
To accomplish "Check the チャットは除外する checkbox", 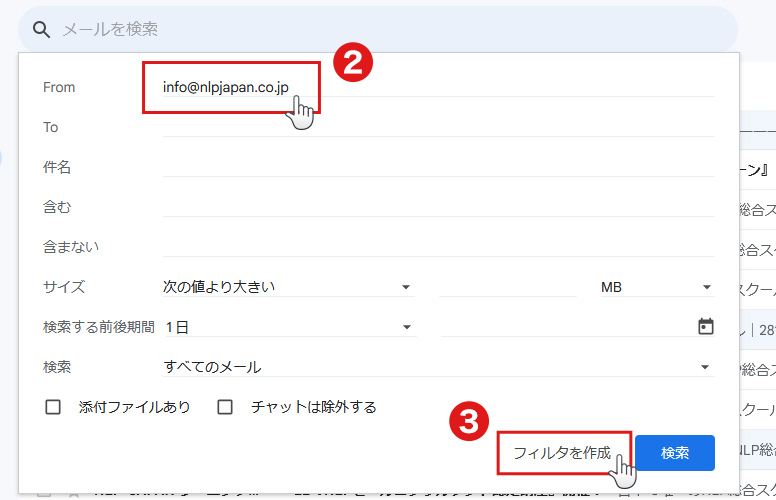I will tap(226, 407).
